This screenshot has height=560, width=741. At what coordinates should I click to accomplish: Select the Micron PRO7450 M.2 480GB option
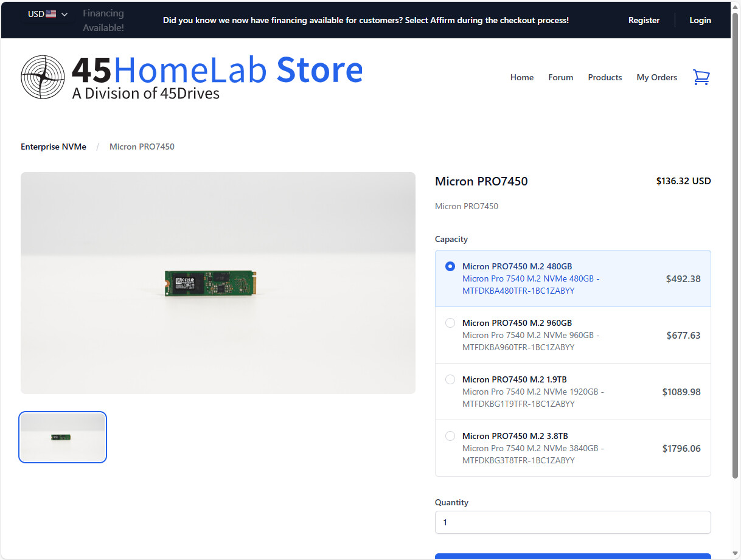tap(450, 266)
